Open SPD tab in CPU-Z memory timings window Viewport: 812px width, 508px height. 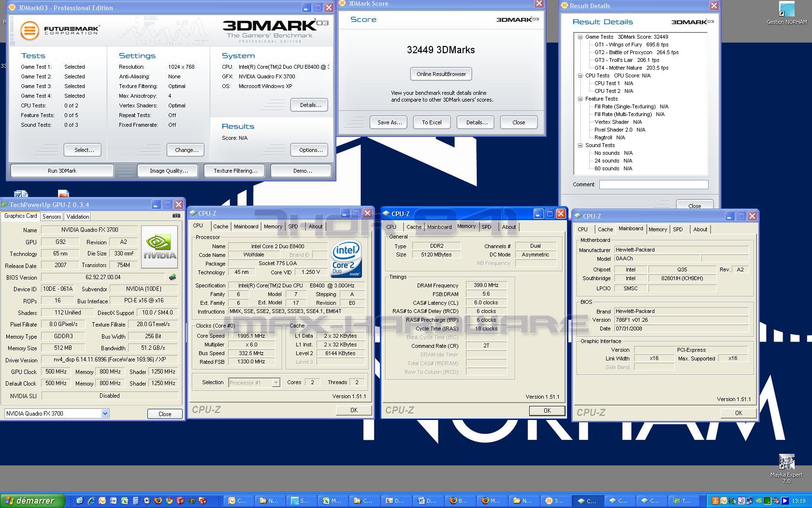[486, 227]
